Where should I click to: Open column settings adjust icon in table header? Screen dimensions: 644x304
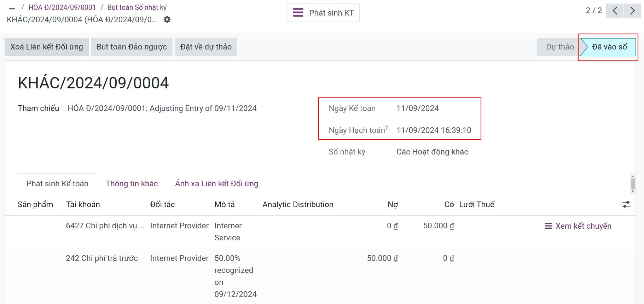626,204
